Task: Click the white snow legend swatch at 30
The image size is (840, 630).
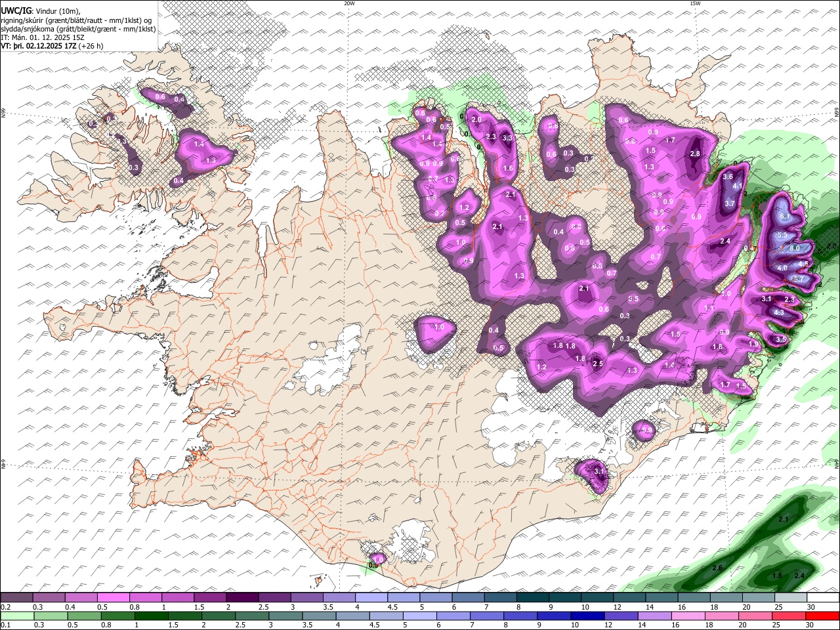Action: pyautogui.click(x=822, y=598)
